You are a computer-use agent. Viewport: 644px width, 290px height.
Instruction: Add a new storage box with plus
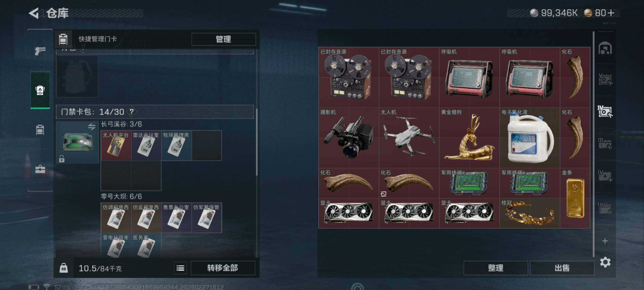click(605, 241)
